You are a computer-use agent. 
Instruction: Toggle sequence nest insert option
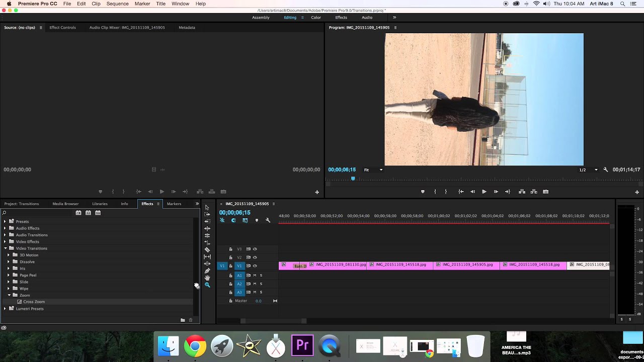click(x=222, y=220)
